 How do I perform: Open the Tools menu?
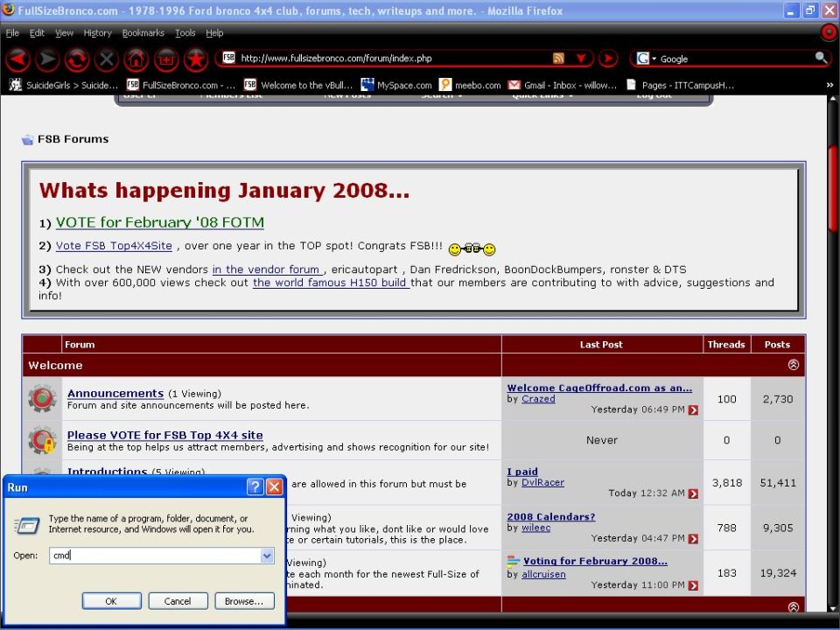click(185, 32)
